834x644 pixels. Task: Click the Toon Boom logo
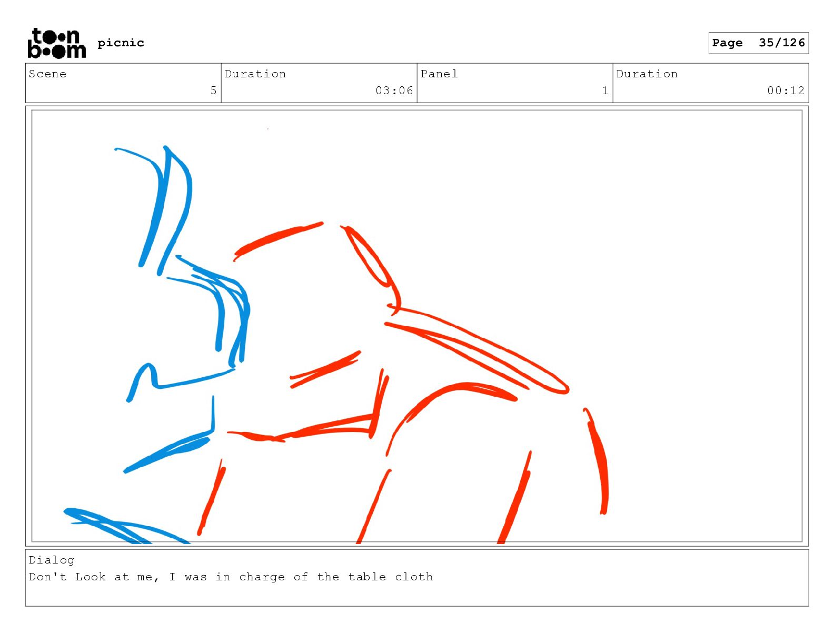click(x=56, y=43)
